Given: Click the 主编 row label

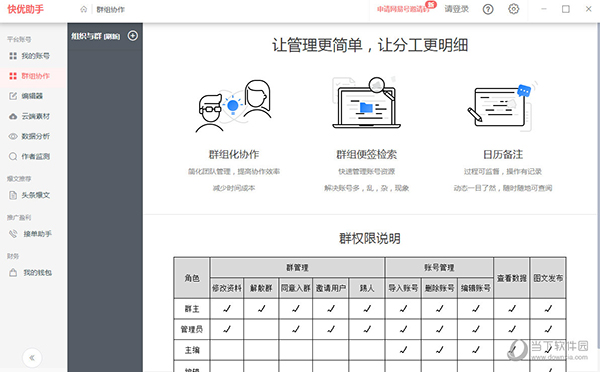Looking at the screenshot, I should (x=192, y=350).
